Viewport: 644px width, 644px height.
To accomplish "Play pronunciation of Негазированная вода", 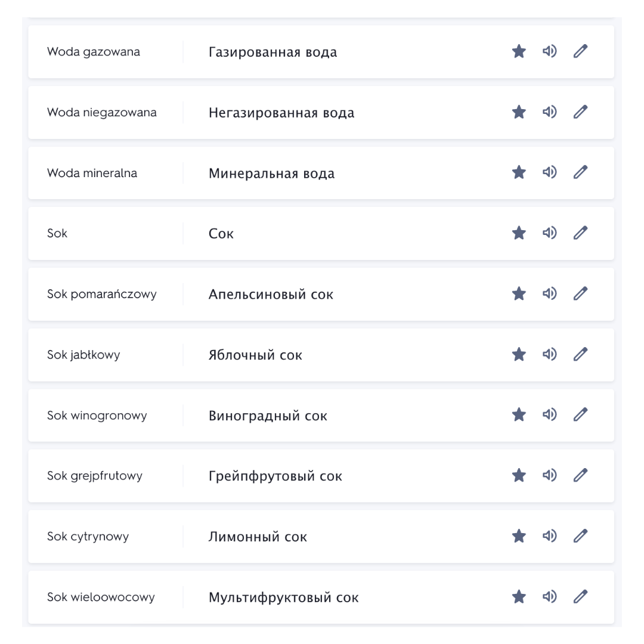I will pos(550,112).
